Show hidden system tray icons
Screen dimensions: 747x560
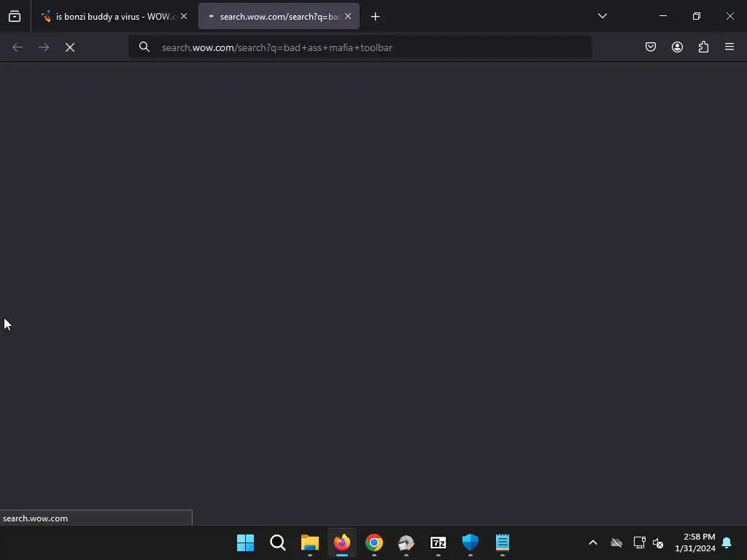593,542
